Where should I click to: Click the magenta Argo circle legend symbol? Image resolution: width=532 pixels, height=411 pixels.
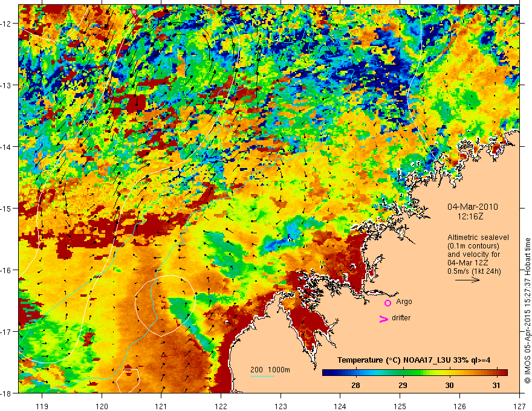(388, 303)
